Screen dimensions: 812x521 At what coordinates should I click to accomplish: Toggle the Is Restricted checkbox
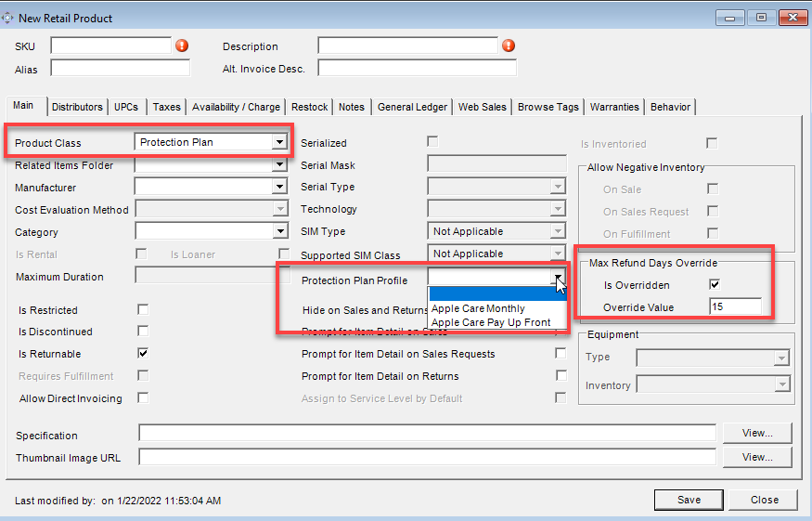[x=143, y=309]
